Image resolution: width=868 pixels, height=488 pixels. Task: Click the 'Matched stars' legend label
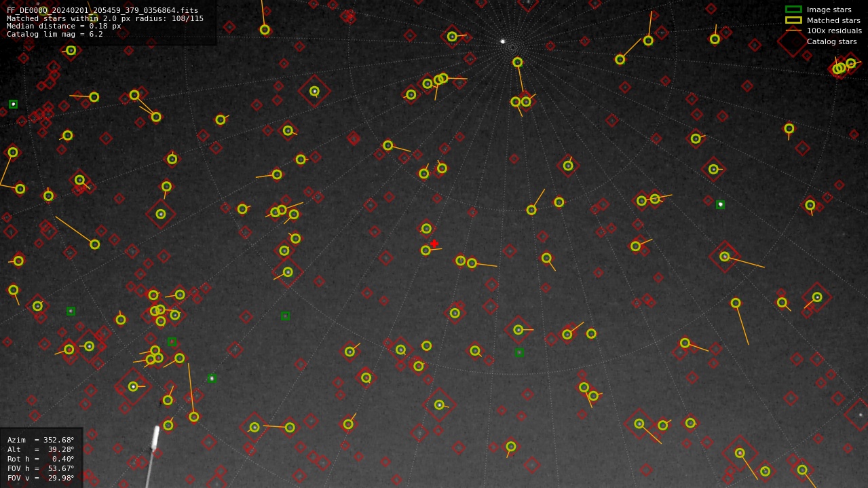pyautogui.click(x=833, y=20)
